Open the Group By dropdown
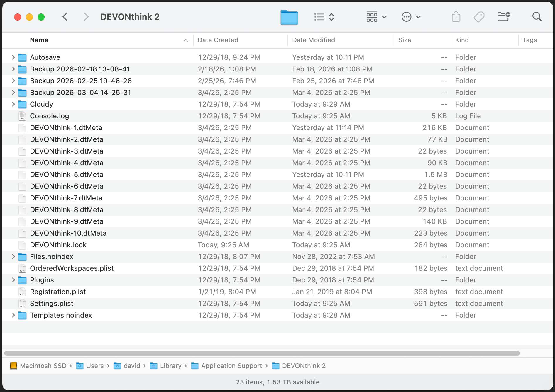555x392 pixels. pyautogui.click(x=376, y=17)
